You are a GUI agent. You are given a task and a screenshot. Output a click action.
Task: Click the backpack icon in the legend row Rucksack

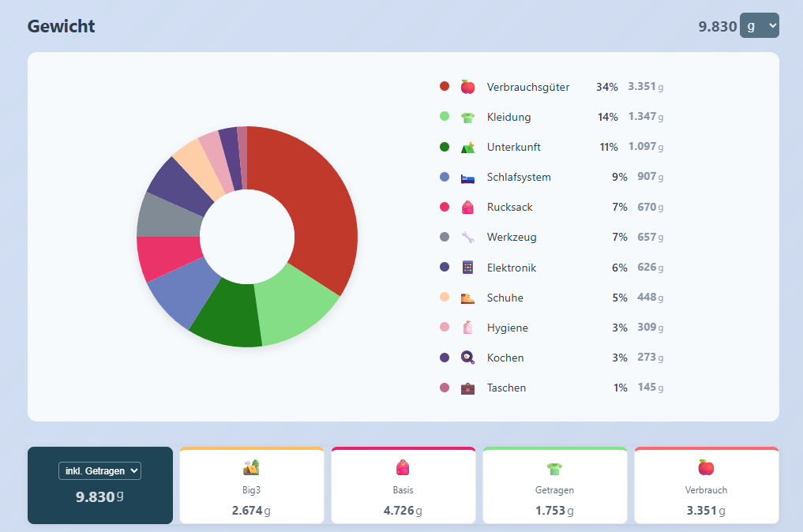pyautogui.click(x=467, y=207)
